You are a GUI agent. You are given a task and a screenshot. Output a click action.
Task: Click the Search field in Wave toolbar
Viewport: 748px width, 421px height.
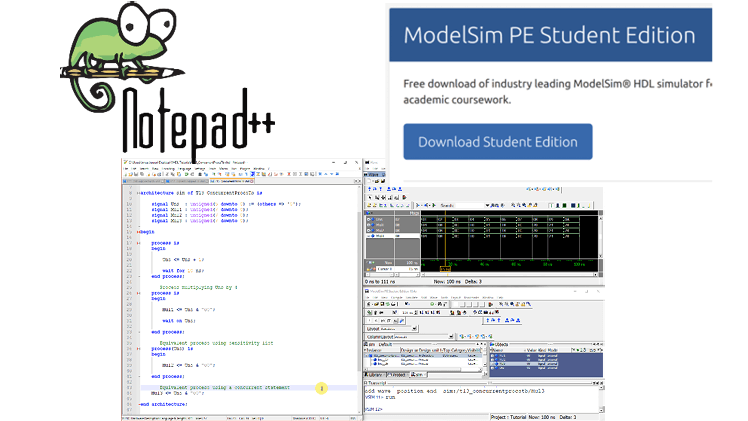tap(470, 205)
